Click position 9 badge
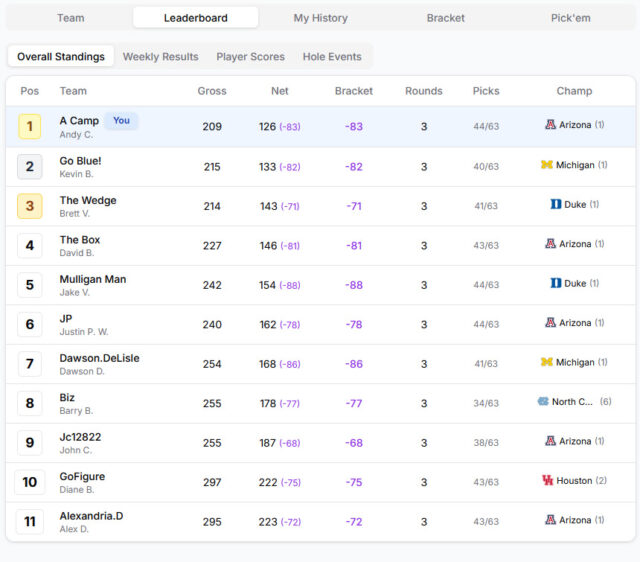The image size is (640, 562). [29, 443]
